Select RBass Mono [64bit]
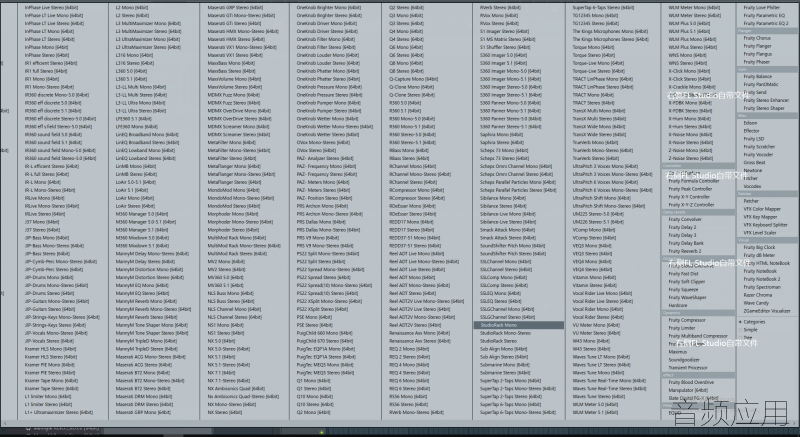 pos(409,150)
